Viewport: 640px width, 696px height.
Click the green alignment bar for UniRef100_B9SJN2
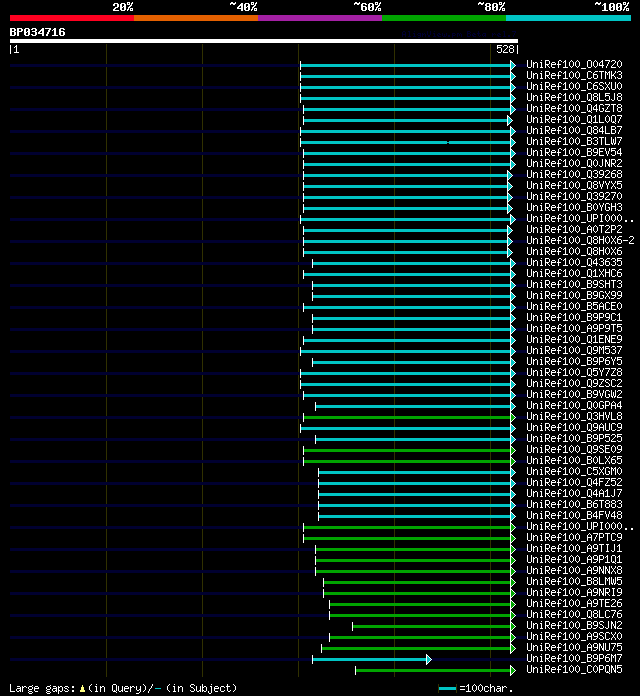point(434,626)
